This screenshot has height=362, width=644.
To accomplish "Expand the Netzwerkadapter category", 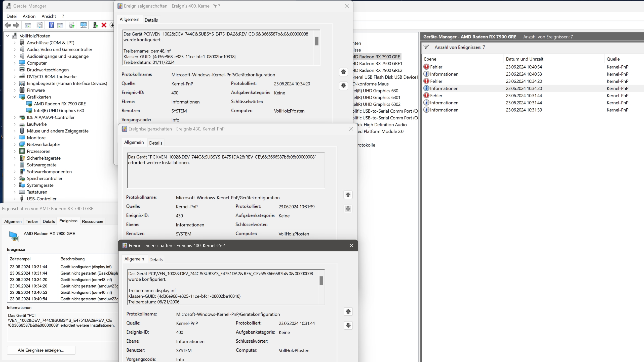I will [x=15, y=145].
